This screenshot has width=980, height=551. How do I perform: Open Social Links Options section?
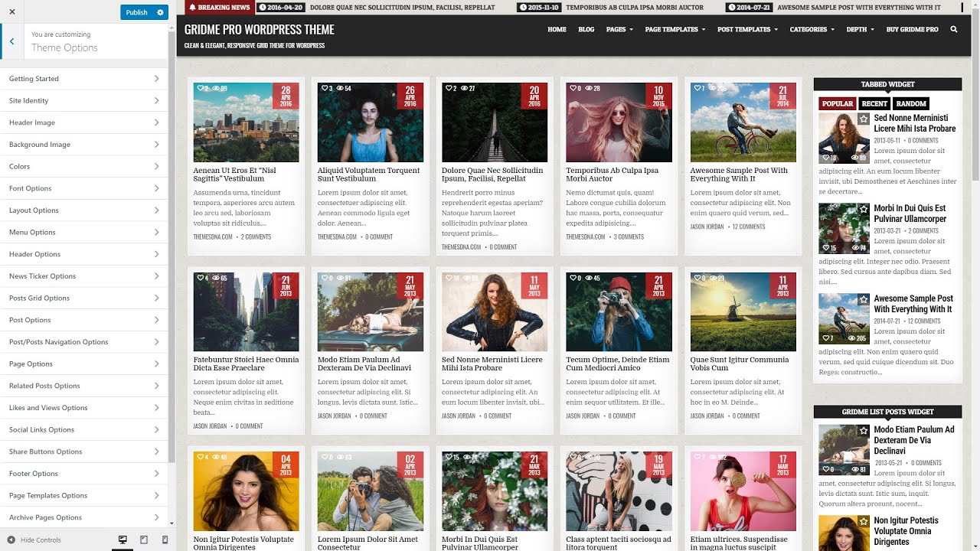point(84,430)
